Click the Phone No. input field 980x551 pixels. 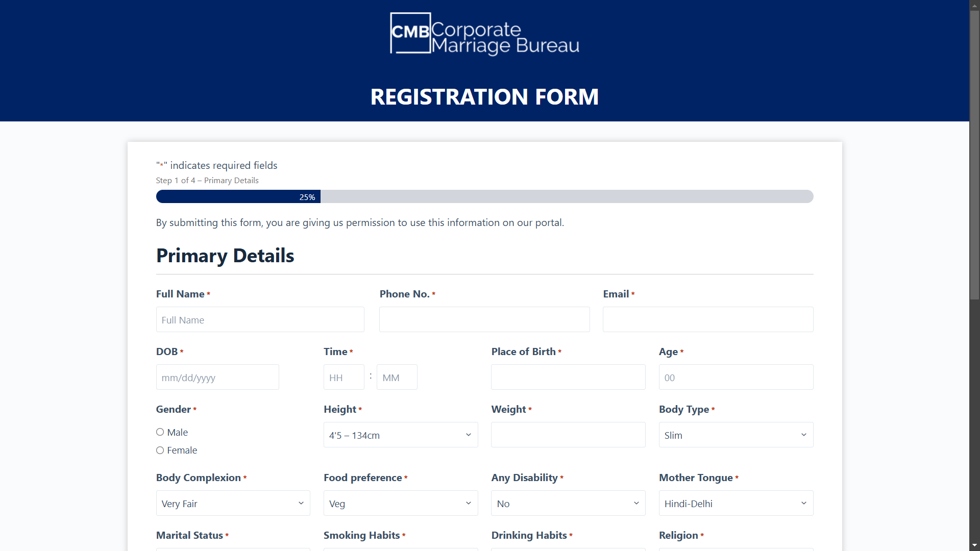(x=484, y=319)
